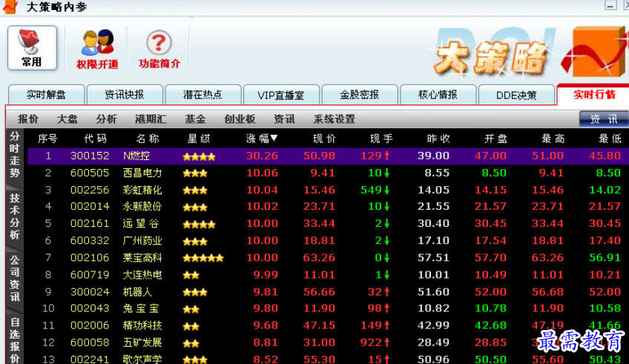Select 分时走势 side tab
Screen dimensions: 629x364
pos(14,155)
